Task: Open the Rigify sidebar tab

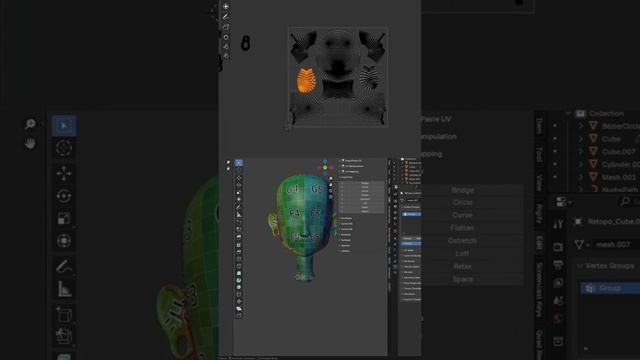Action: tap(539, 214)
